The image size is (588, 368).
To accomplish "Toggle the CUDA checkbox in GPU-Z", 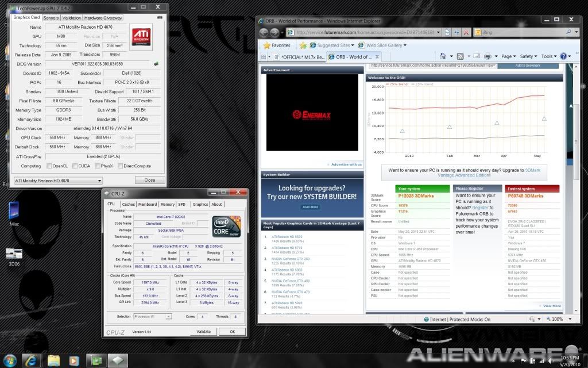I will (x=75, y=166).
